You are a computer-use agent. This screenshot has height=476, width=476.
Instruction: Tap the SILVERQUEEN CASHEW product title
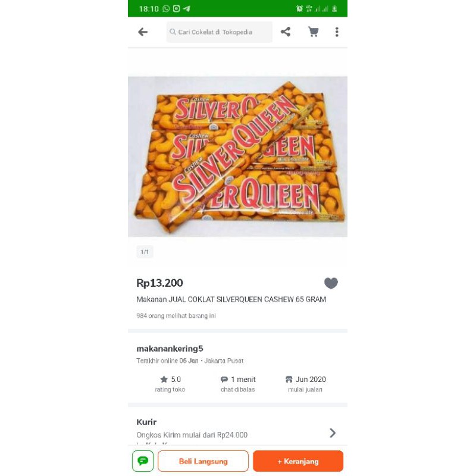(x=231, y=300)
